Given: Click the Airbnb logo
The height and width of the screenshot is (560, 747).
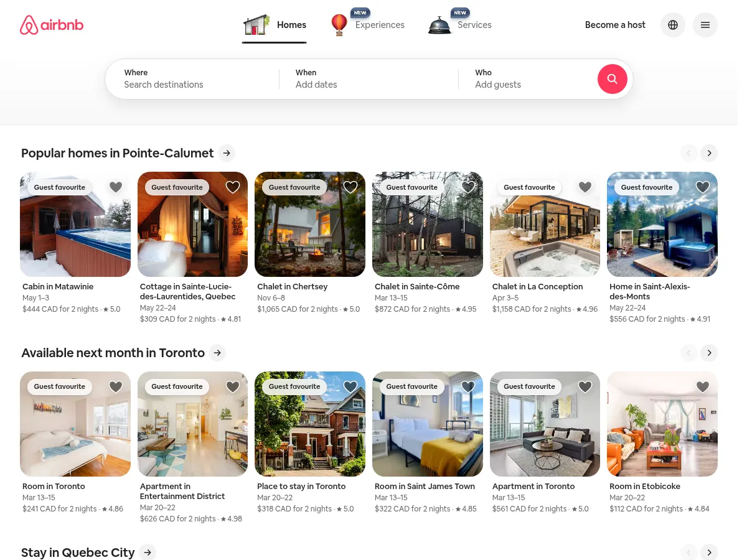Looking at the screenshot, I should [x=52, y=25].
